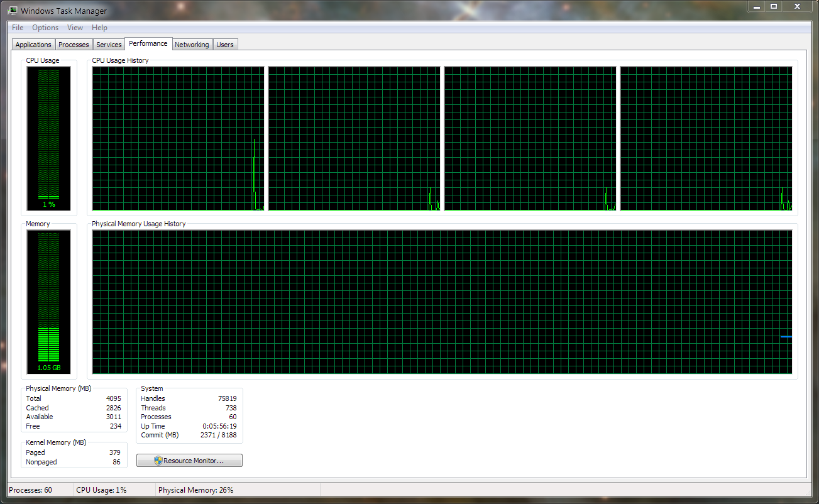Open Resource Monitor
819x504 pixels.
coord(189,461)
